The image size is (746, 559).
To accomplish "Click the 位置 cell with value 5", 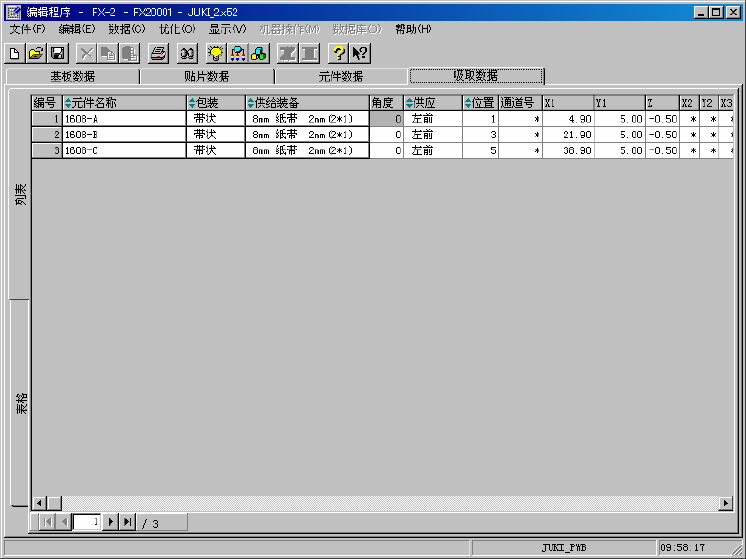I will 481,150.
